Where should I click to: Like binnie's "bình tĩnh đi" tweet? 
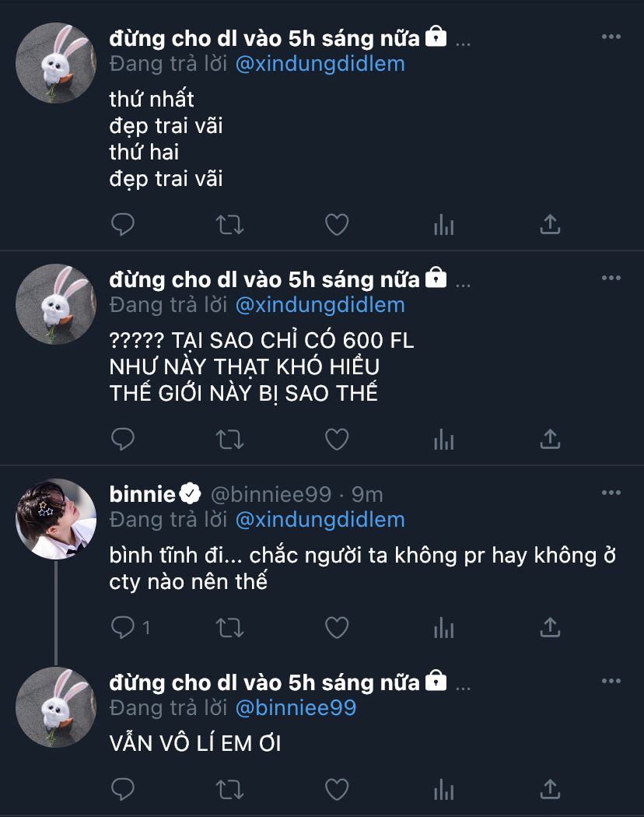point(337,627)
